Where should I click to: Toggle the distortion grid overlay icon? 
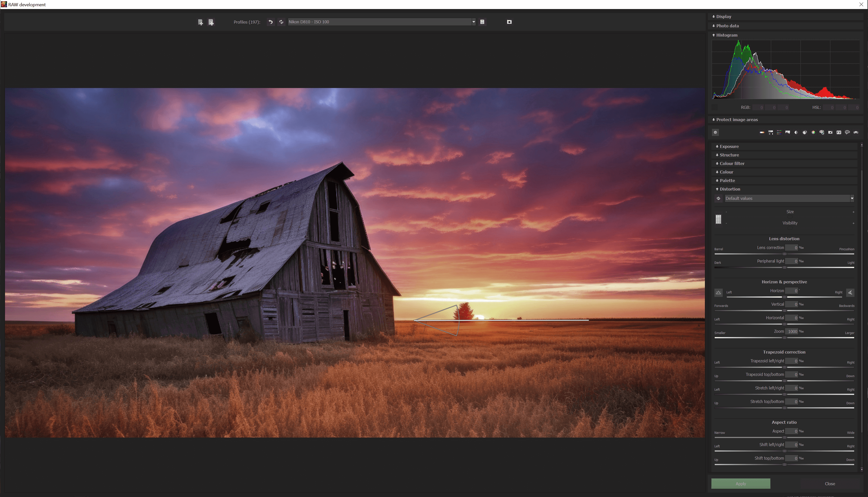click(x=718, y=219)
